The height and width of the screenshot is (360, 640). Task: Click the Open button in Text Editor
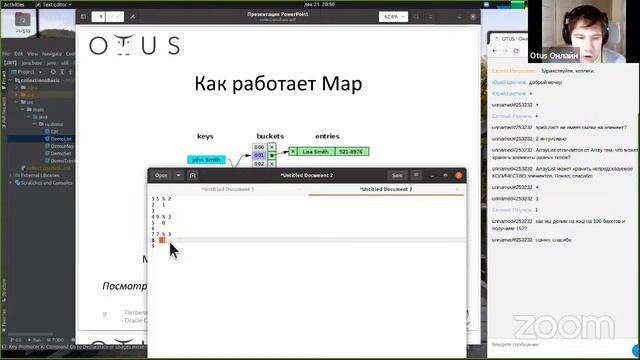coord(161,175)
